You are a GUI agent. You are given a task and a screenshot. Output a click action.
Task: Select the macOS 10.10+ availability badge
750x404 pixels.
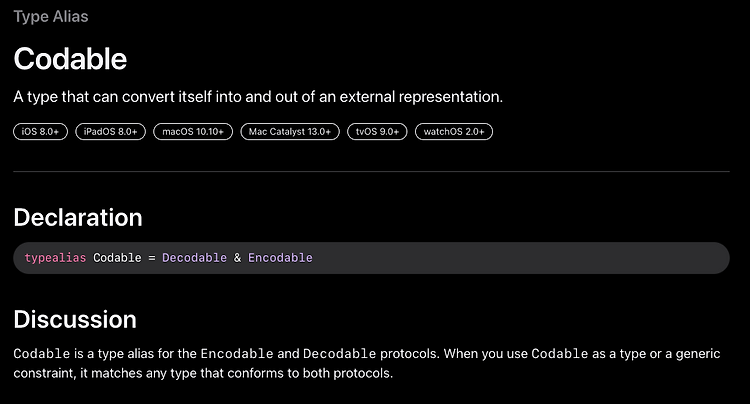click(193, 131)
